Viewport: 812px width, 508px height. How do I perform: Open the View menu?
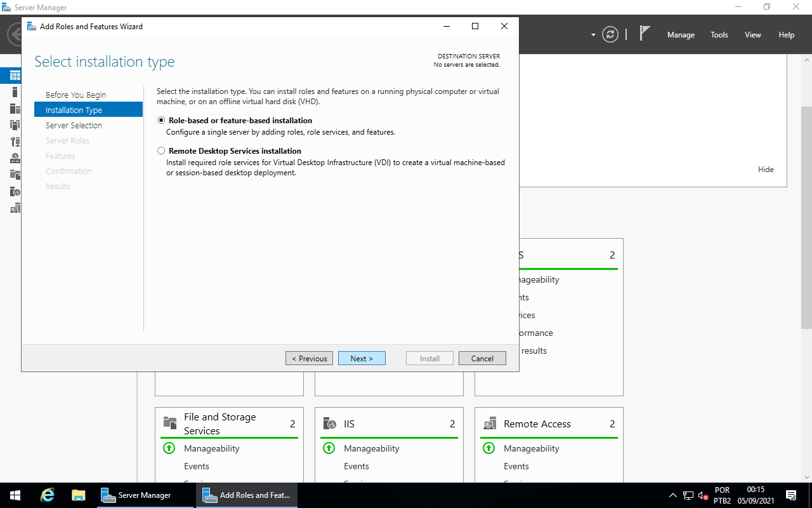(x=752, y=35)
